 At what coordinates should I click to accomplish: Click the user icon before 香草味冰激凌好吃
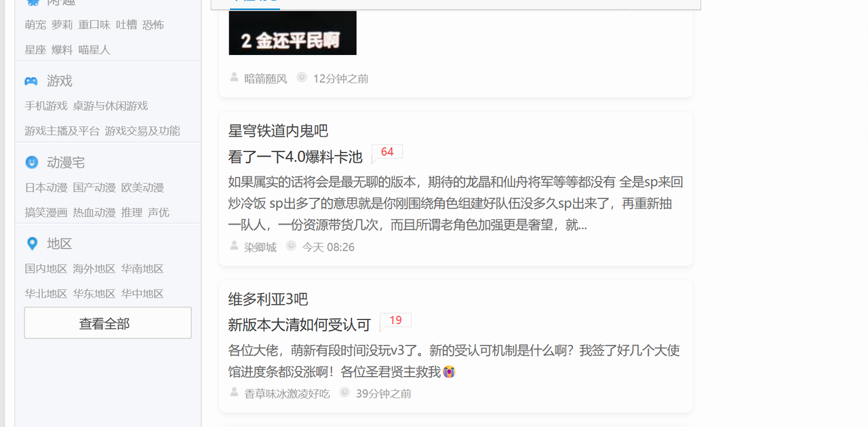tap(234, 393)
